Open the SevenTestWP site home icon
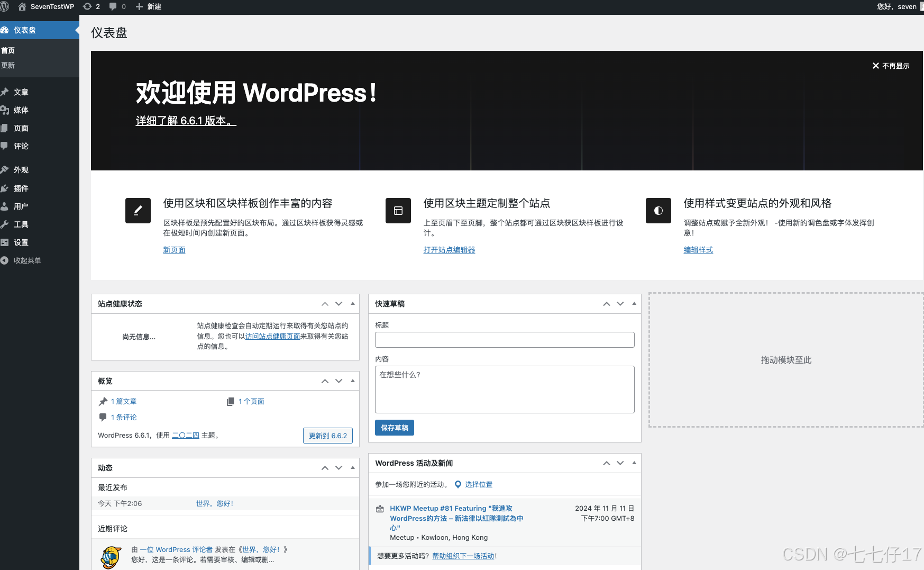924x570 pixels. 22,7
